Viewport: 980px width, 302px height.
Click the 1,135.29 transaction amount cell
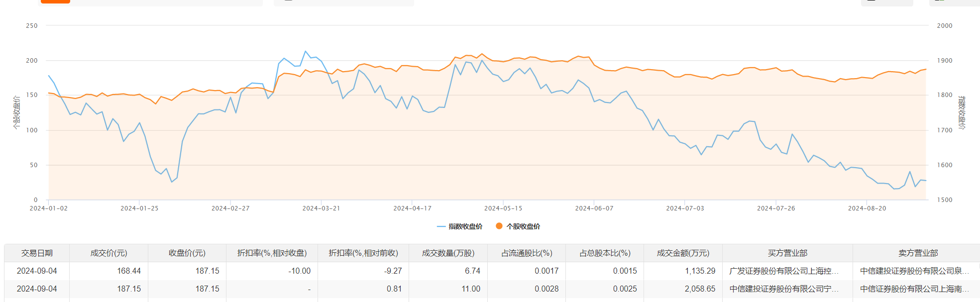click(x=700, y=271)
